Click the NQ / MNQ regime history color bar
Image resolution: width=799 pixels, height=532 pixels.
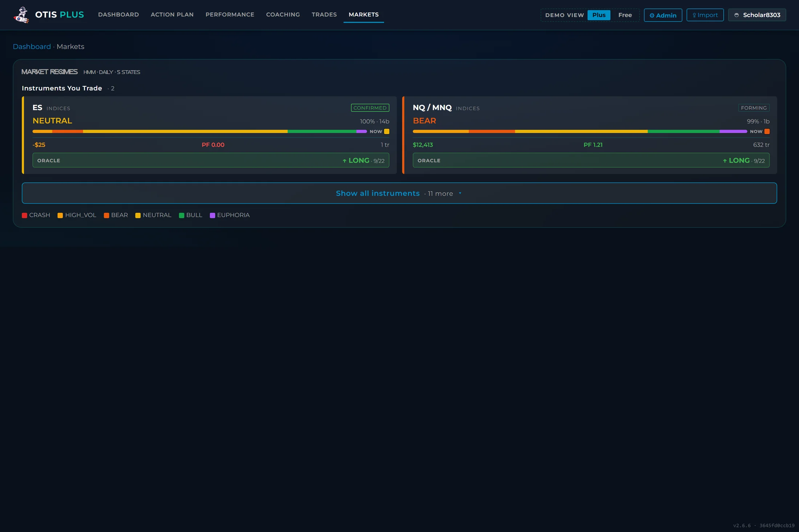[x=580, y=131]
